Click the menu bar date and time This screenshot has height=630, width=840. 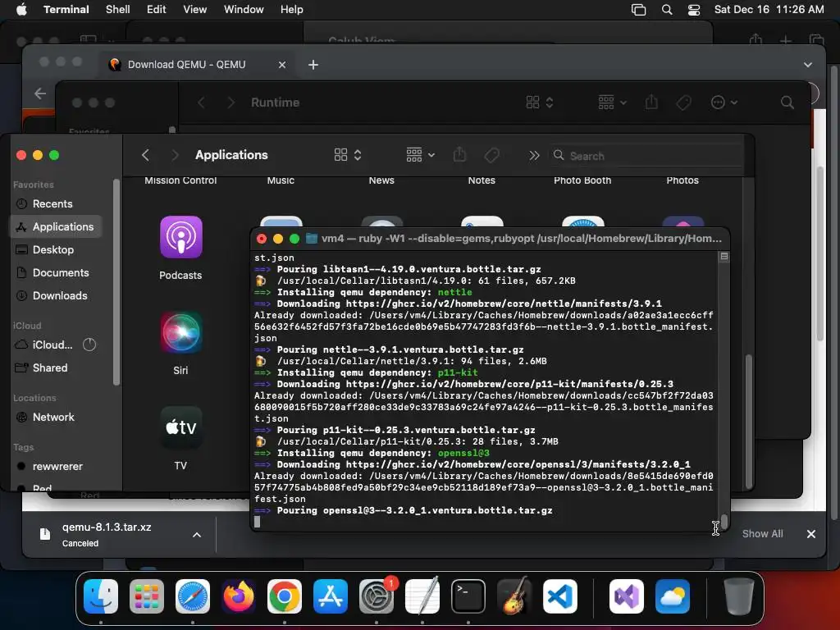769,10
